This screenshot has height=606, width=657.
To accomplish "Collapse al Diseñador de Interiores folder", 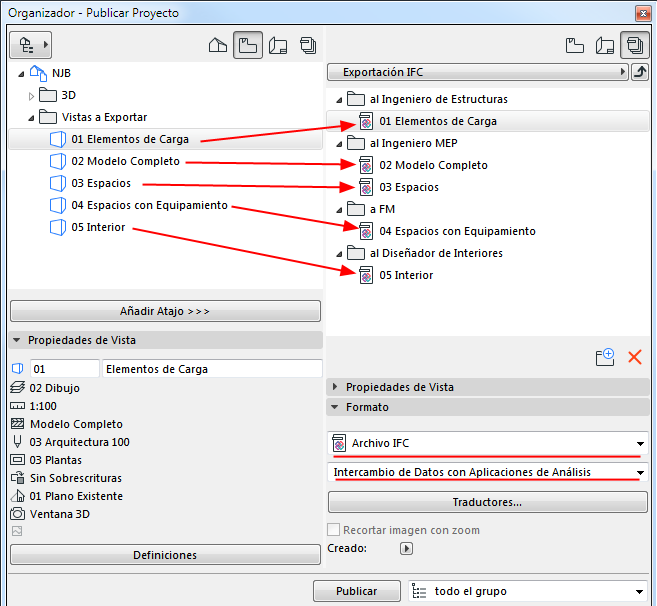I will (x=339, y=254).
